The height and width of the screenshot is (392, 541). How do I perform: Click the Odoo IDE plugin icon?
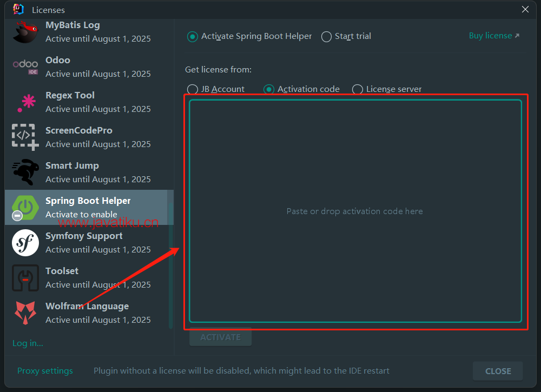coord(25,67)
